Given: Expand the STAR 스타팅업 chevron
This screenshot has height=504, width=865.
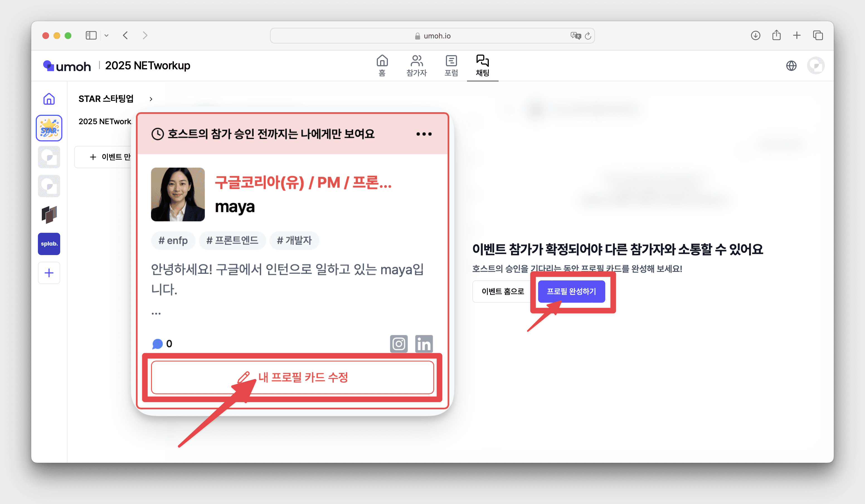Looking at the screenshot, I should 151,99.
